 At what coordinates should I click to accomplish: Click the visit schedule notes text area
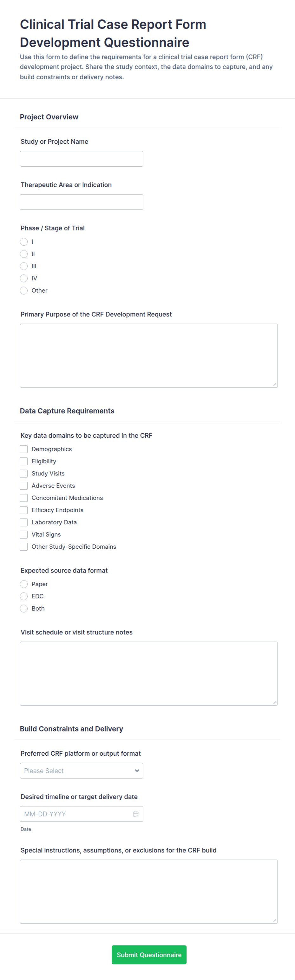click(149, 673)
